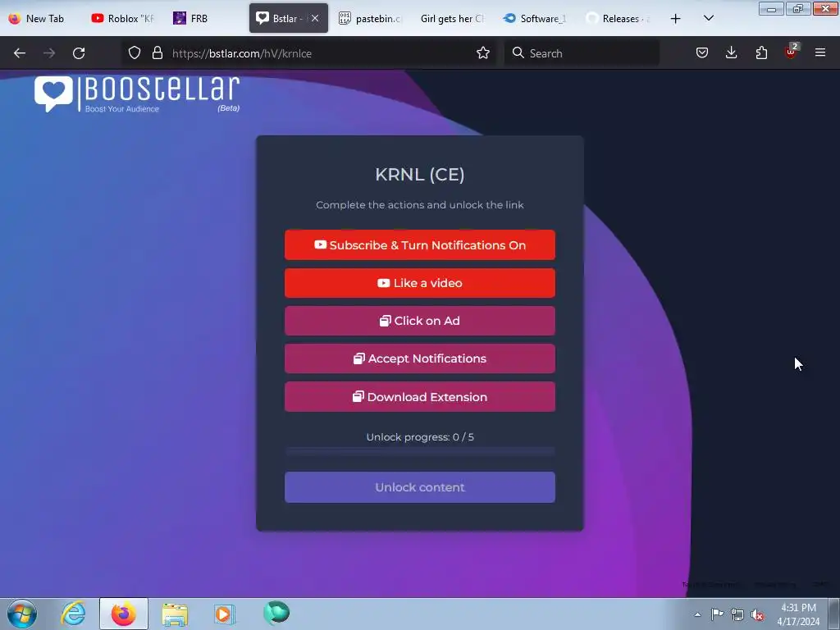The height and width of the screenshot is (630, 840).
Task: Click the green round taskbar app icon
Action: pos(276,613)
